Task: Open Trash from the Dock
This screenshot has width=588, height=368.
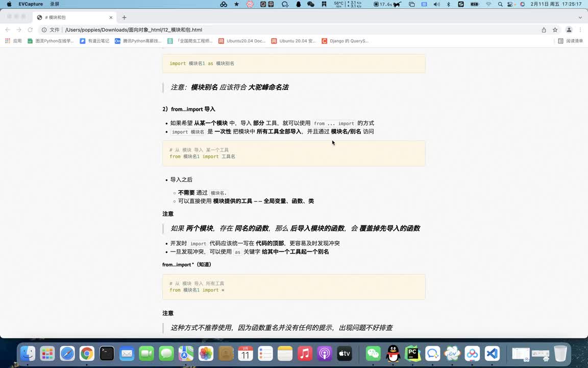Action: pyautogui.click(x=560, y=353)
